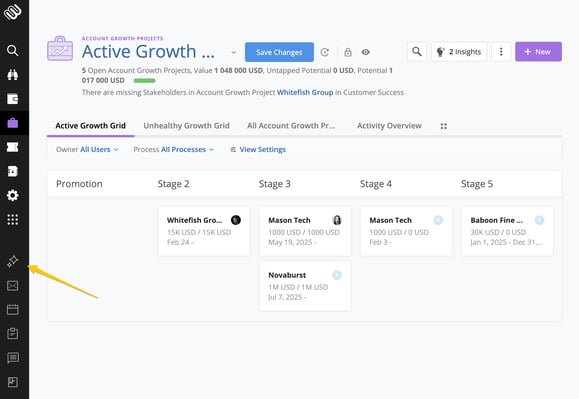This screenshot has height=399, width=579.
Task: Open the bottom document sidebar icon
Action: 13,382
